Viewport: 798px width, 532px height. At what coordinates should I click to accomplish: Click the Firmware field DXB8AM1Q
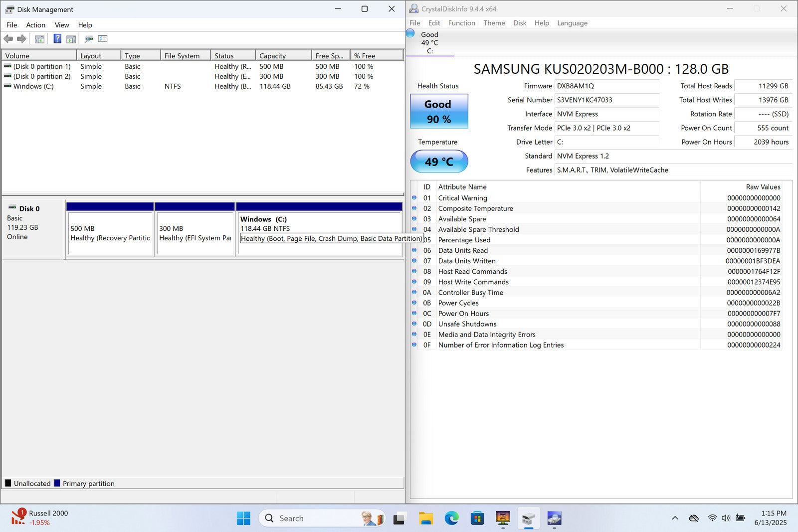(x=607, y=86)
